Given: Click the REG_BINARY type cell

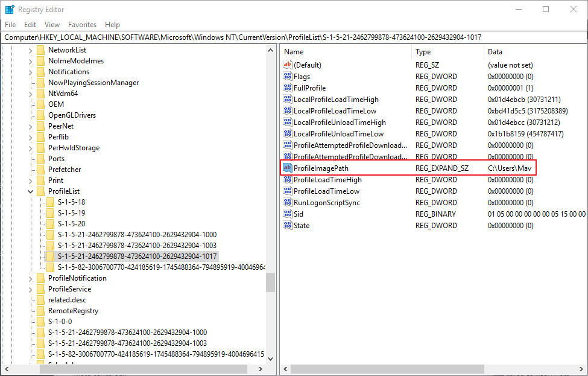Looking at the screenshot, I should (436, 214).
